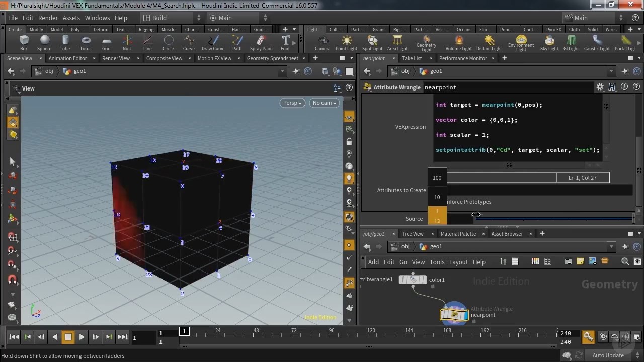Choose the Draw Curve tool
The image size is (644, 362).
pyautogui.click(x=213, y=43)
